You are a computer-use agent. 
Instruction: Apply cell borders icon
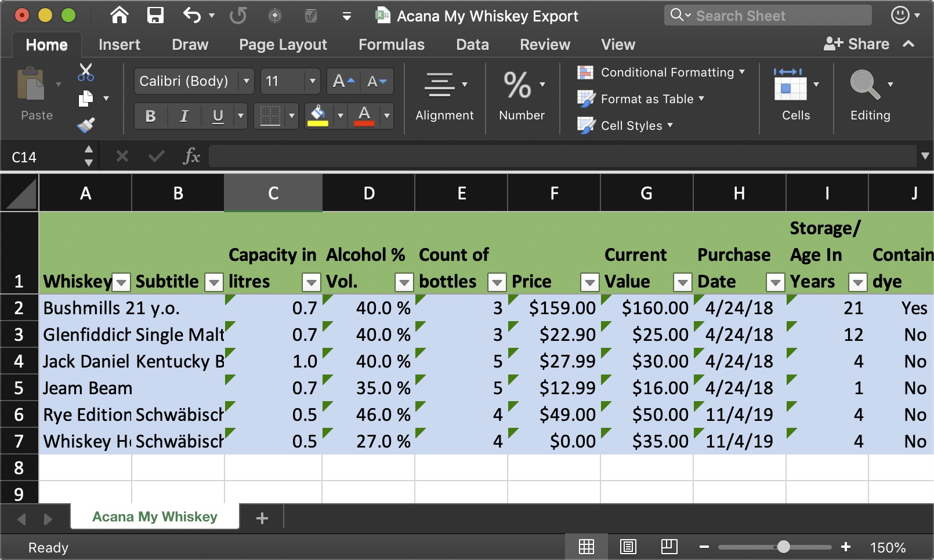point(270,116)
